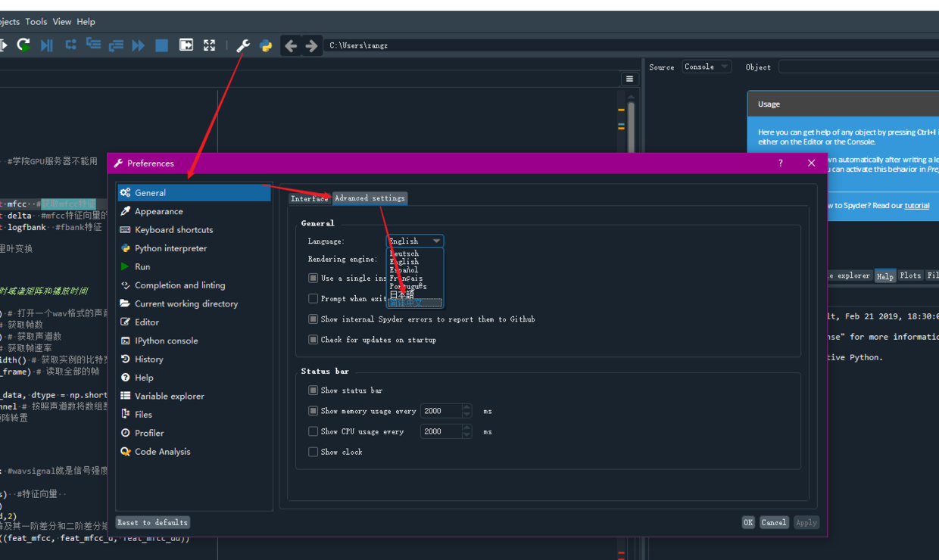
Task: Toggle Check for updates on startup
Action: point(313,340)
